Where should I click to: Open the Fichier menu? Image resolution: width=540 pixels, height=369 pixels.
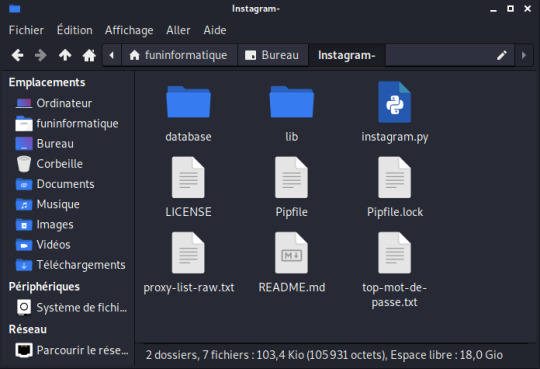[x=26, y=30]
